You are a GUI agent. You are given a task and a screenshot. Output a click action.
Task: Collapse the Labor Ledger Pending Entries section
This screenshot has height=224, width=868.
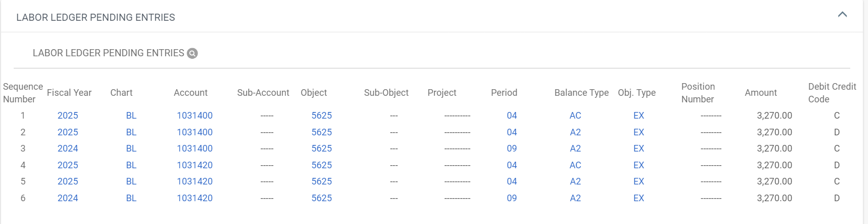pyautogui.click(x=842, y=15)
